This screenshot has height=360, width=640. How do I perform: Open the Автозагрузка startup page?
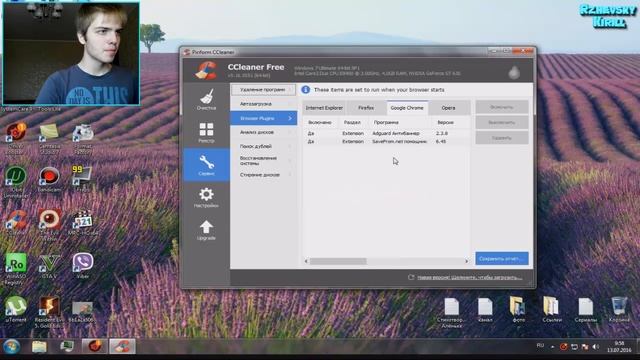[263, 104]
